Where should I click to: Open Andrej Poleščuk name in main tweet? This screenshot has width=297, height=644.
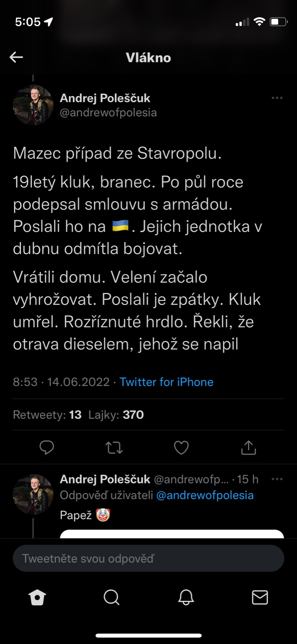tap(105, 98)
